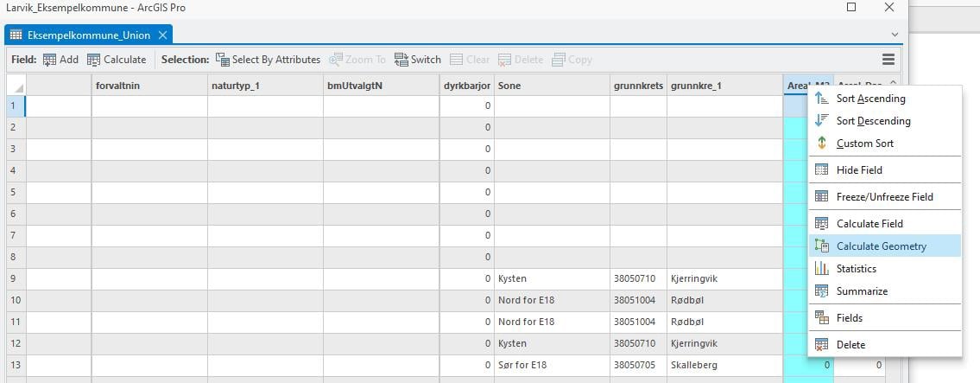Click the Add field icon
The height and width of the screenshot is (383, 980).
(50, 60)
